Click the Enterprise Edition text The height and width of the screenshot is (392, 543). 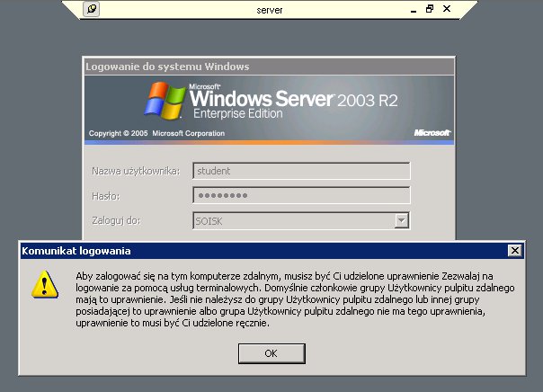[x=238, y=113]
